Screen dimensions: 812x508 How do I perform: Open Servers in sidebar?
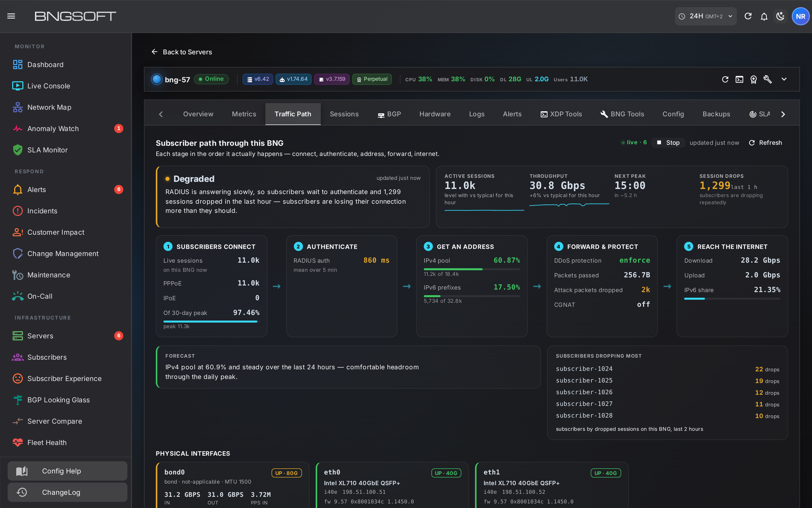pyautogui.click(x=66, y=336)
